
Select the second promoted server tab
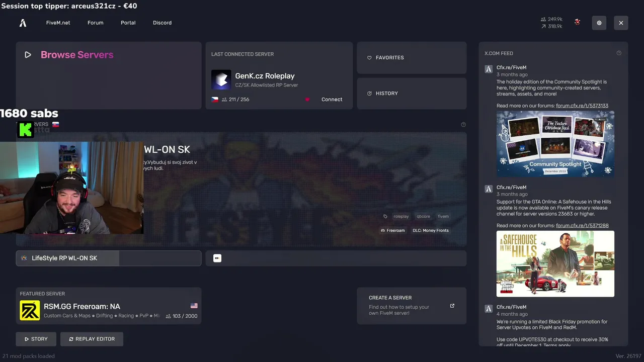(336, 258)
